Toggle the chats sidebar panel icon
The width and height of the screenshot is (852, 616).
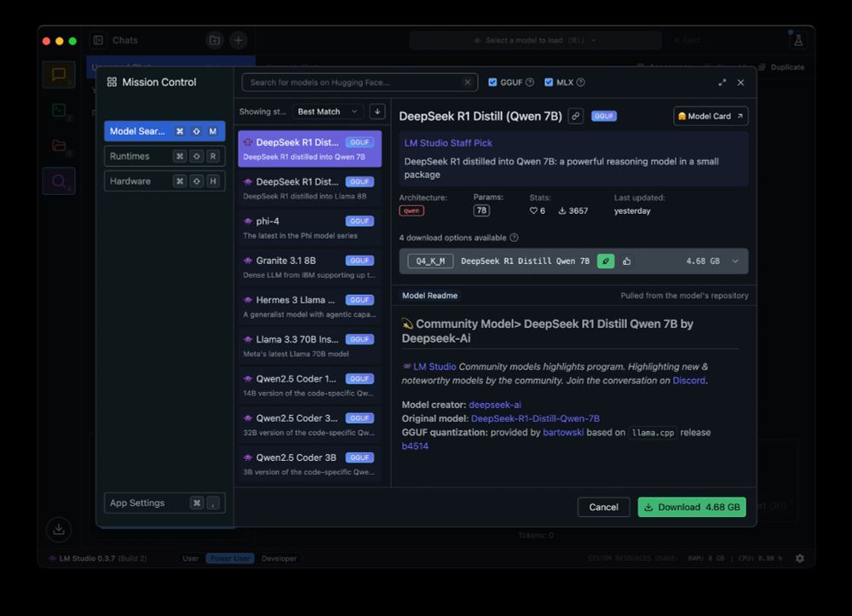pyautogui.click(x=98, y=40)
